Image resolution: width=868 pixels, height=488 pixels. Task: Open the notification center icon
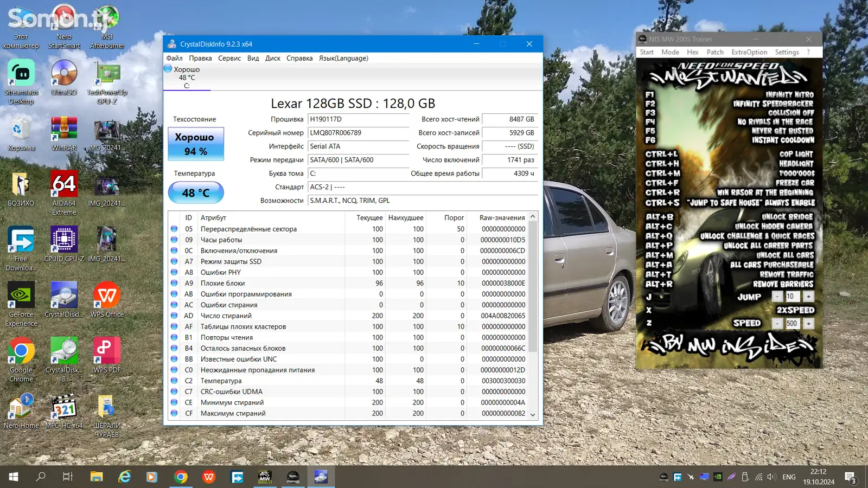click(850, 477)
